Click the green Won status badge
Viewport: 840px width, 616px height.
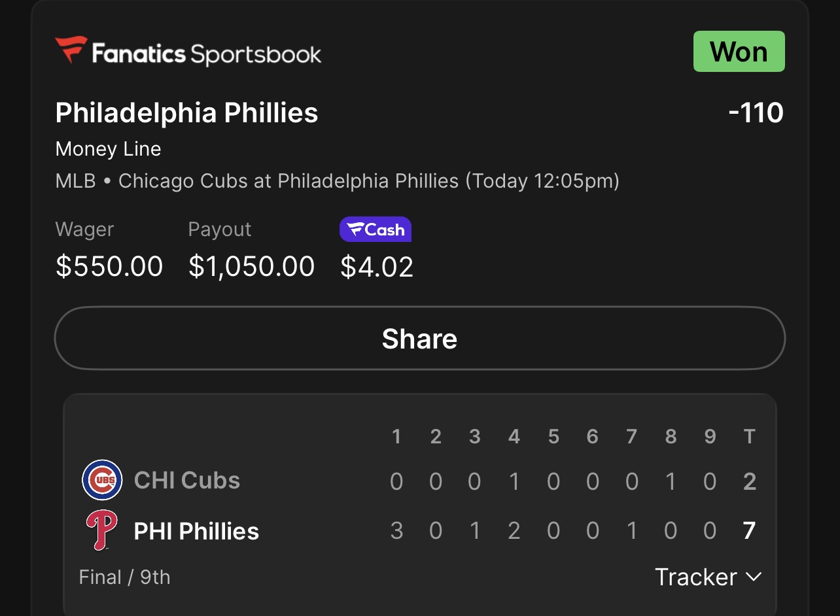click(739, 52)
